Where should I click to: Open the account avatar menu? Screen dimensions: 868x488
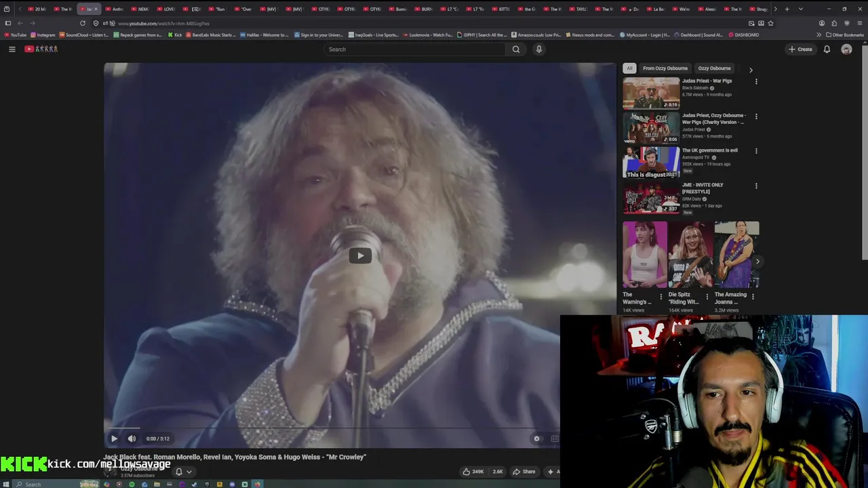846,49
